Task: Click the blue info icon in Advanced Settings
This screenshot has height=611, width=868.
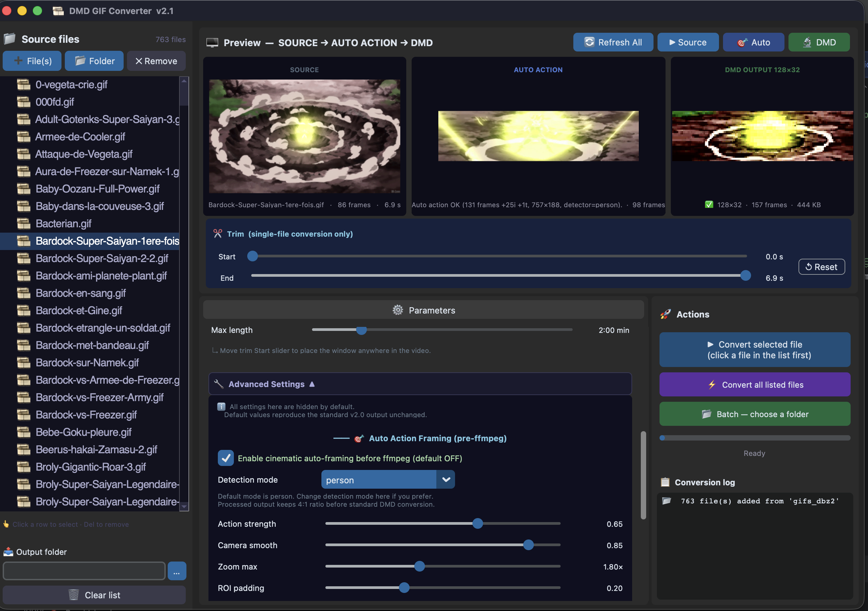Action: coord(221,406)
